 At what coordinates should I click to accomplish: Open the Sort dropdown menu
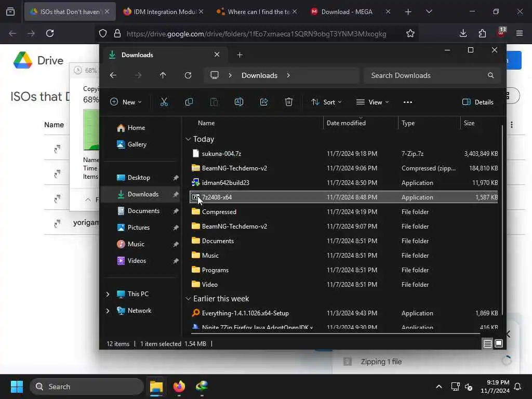click(x=326, y=102)
